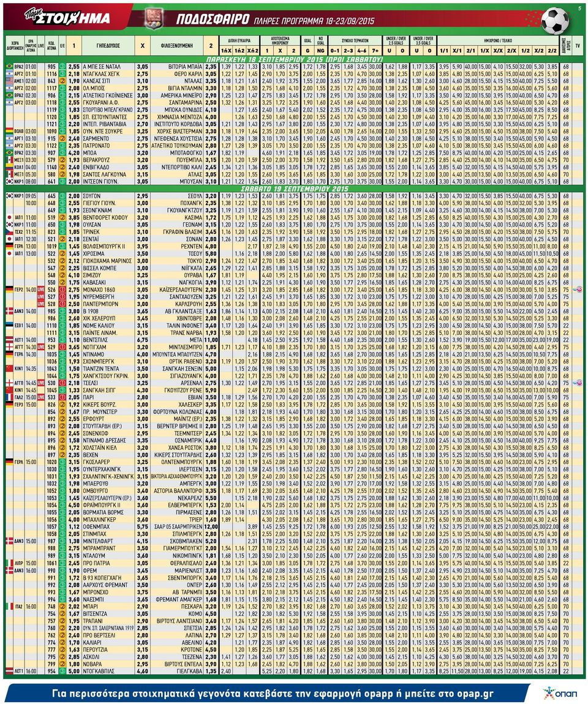
Task: Click the Colombia flag in the ΕΝΒΙΓΚΑΔΟ row
Action: (x=9, y=167)
